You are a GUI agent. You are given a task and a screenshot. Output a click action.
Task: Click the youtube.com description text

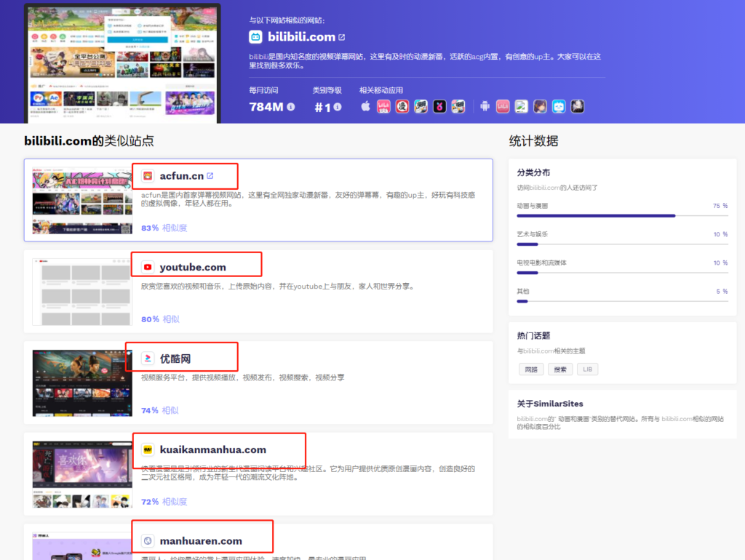[x=278, y=287]
